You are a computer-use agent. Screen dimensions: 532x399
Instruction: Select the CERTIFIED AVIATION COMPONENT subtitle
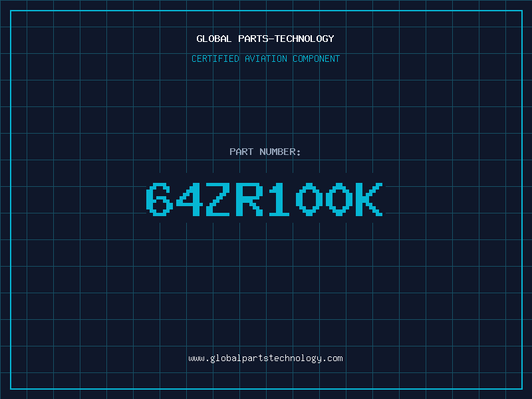click(x=265, y=59)
